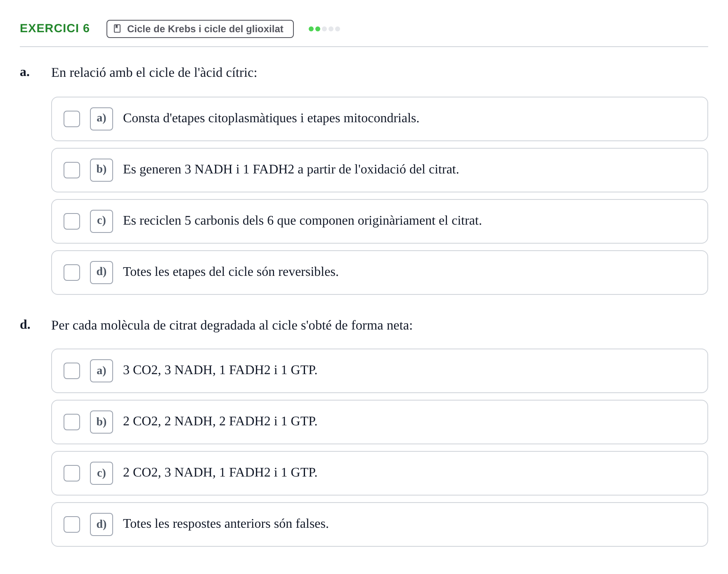
Task: Check the box for 'Consta d'etapes citoplasmàtiques'
Action: tap(72, 119)
